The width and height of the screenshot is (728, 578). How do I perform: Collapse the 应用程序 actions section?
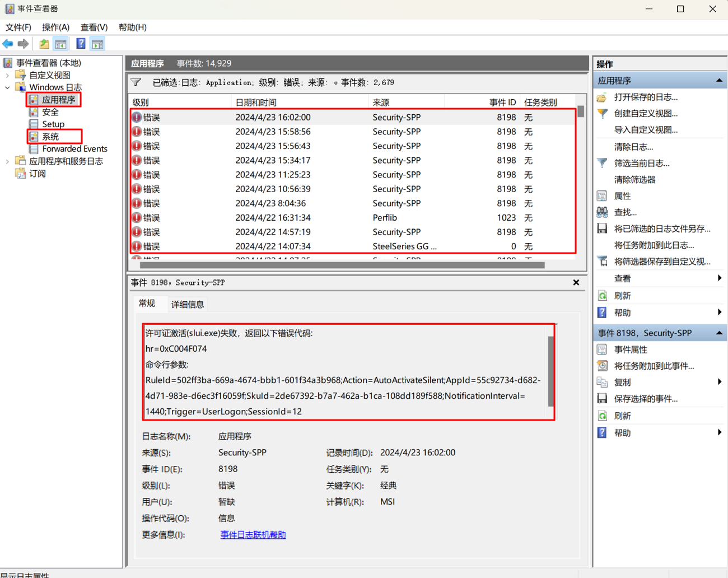pos(718,81)
